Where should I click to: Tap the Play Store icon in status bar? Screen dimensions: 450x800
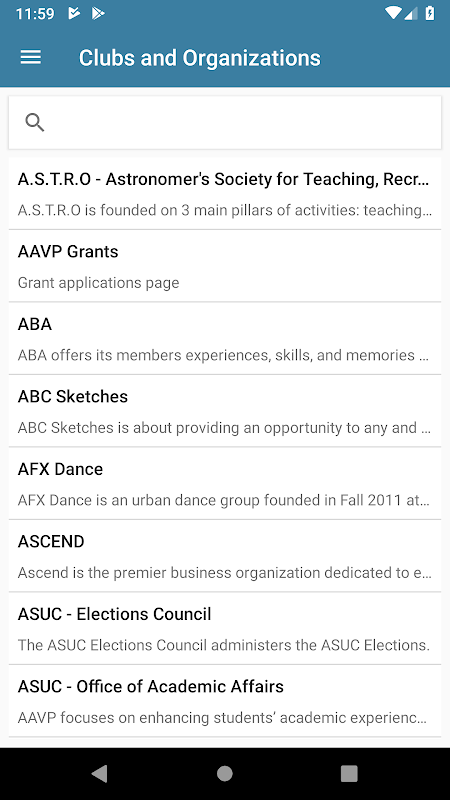(x=98, y=13)
